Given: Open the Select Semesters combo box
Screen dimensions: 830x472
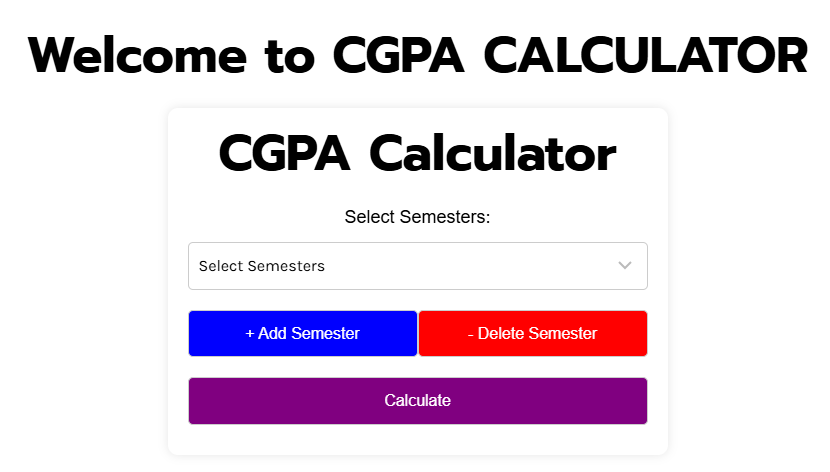Looking at the screenshot, I should coord(418,266).
